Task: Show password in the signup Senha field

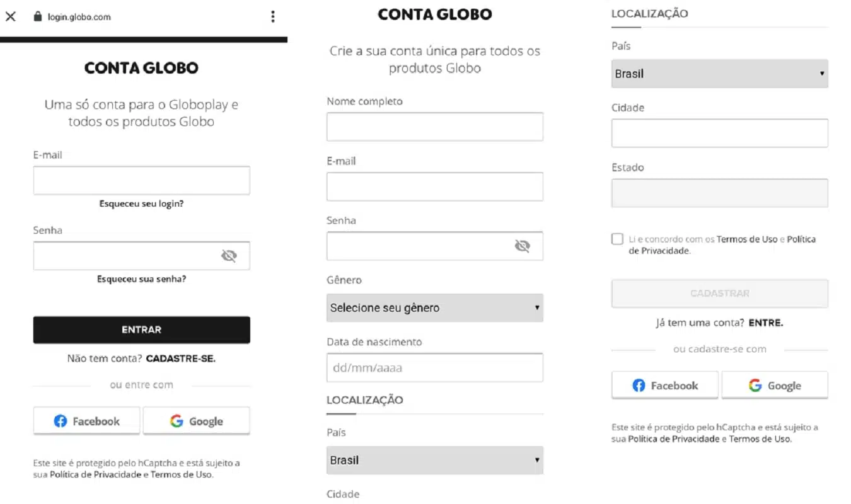Action: [522, 246]
